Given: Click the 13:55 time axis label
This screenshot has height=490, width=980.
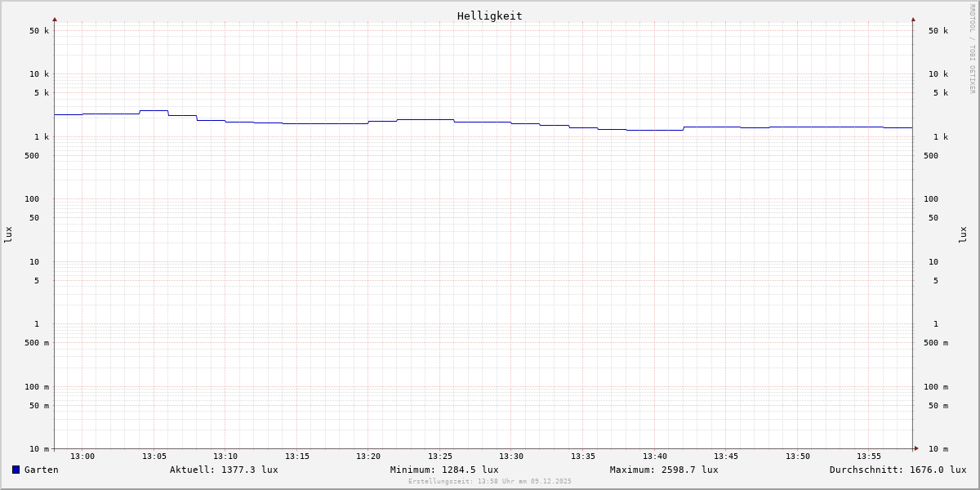Looking at the screenshot, I should [869, 457].
